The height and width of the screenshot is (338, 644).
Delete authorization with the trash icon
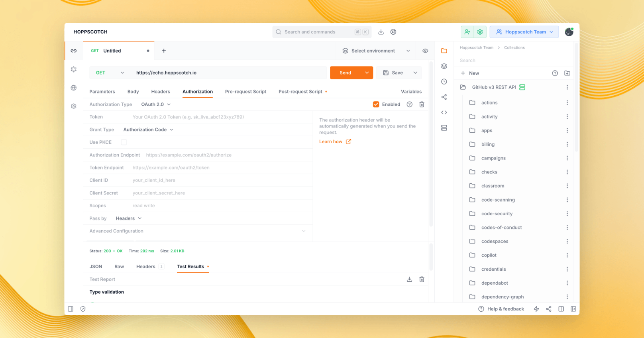click(x=422, y=104)
